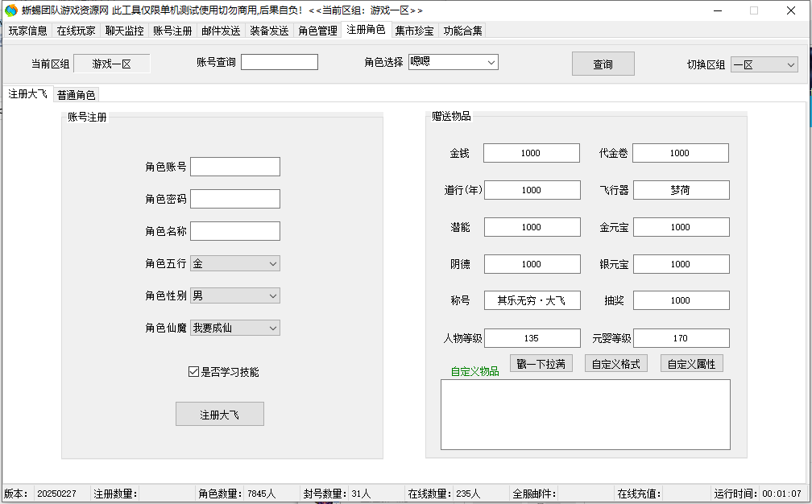Open the 邮件发送 tab
812x504 pixels.
point(221,31)
